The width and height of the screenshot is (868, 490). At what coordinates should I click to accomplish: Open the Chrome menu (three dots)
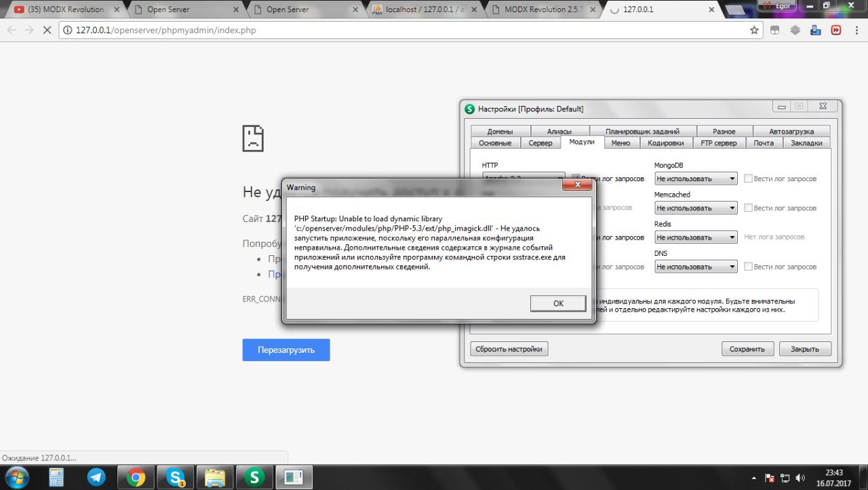pyautogui.click(x=856, y=30)
